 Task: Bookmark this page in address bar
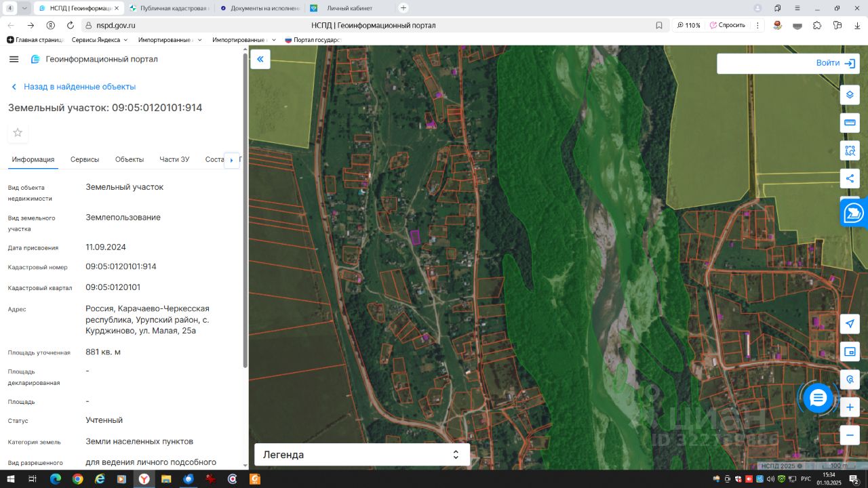(659, 25)
